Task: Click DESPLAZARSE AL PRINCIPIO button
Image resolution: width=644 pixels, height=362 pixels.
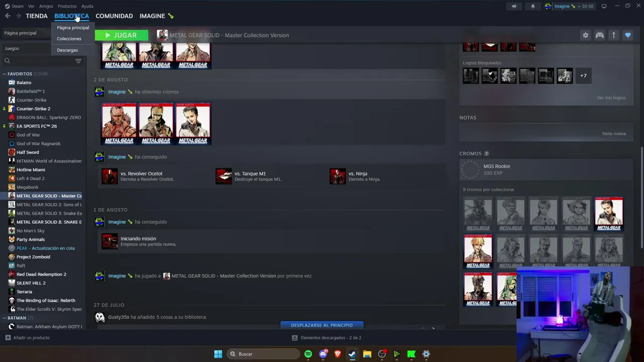Action: (x=322, y=325)
